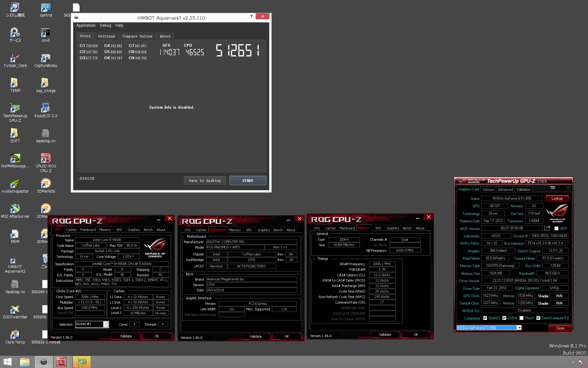Toggle the OpenCL checkbox

[485, 318]
